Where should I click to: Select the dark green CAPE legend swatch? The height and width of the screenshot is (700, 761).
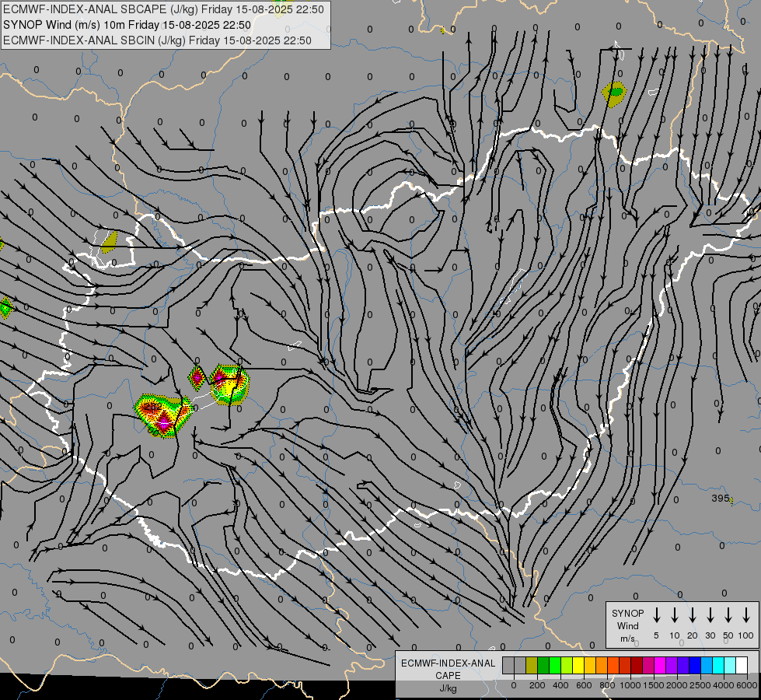[543, 665]
